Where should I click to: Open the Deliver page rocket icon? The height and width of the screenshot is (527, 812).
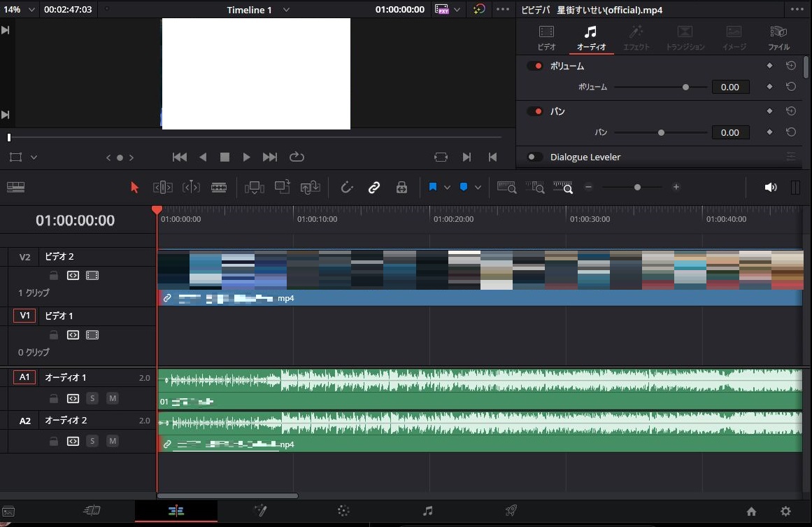(511, 511)
